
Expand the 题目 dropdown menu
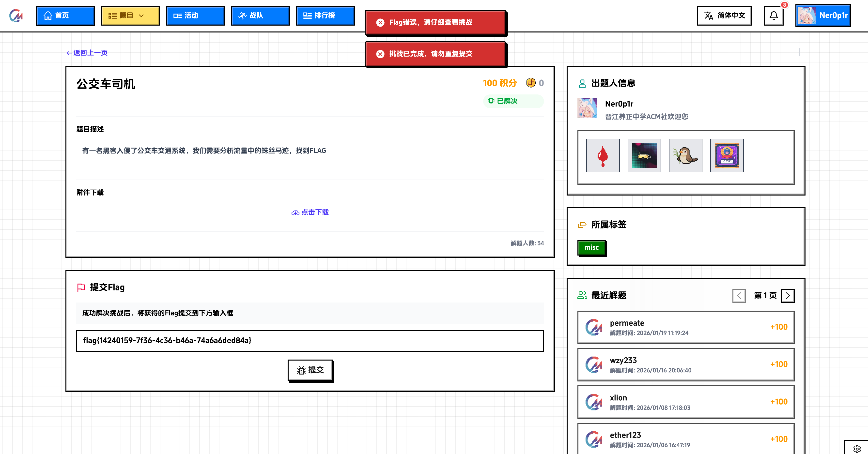point(130,15)
